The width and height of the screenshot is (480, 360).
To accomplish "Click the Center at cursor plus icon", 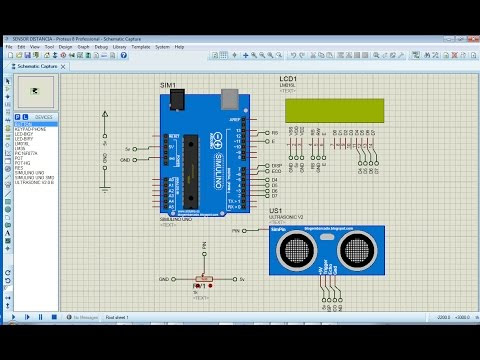I will 246,55.
